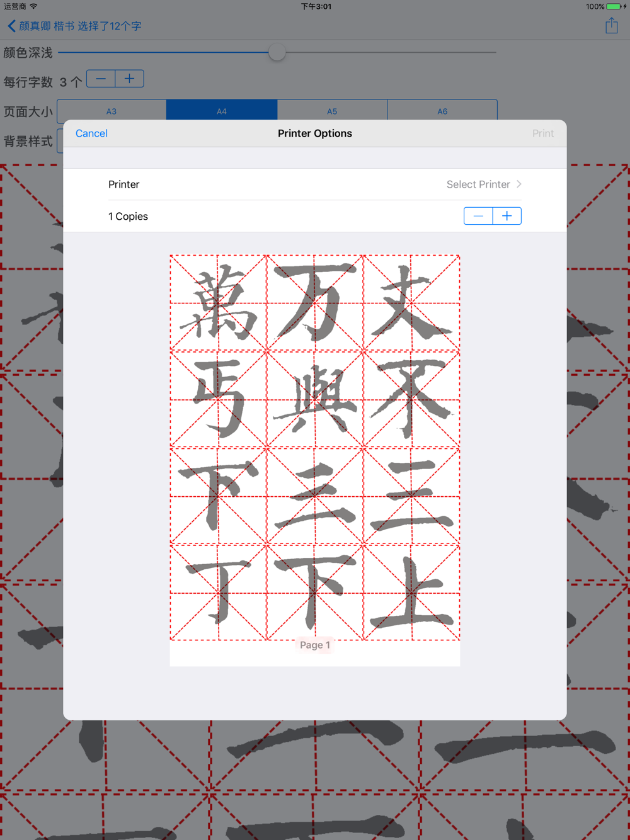
Task: Click the Select Printer chevron arrow
Action: [519, 184]
